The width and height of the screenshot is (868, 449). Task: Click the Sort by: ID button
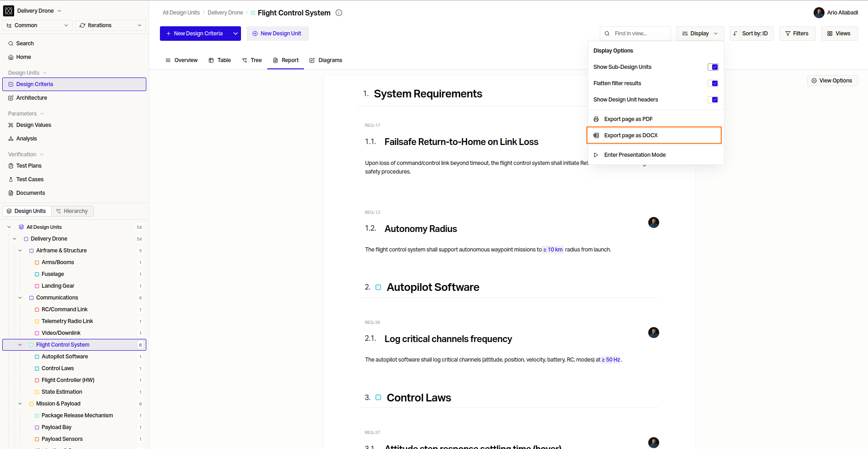click(751, 34)
